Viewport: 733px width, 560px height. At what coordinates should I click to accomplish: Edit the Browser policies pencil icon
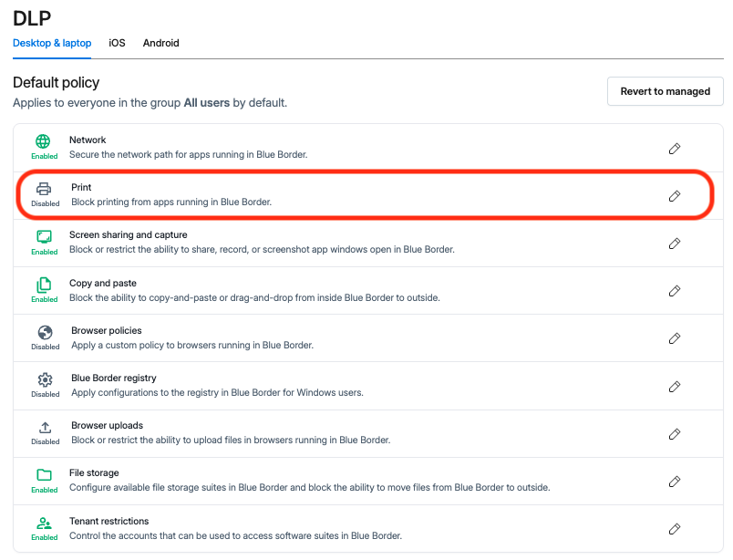(674, 338)
